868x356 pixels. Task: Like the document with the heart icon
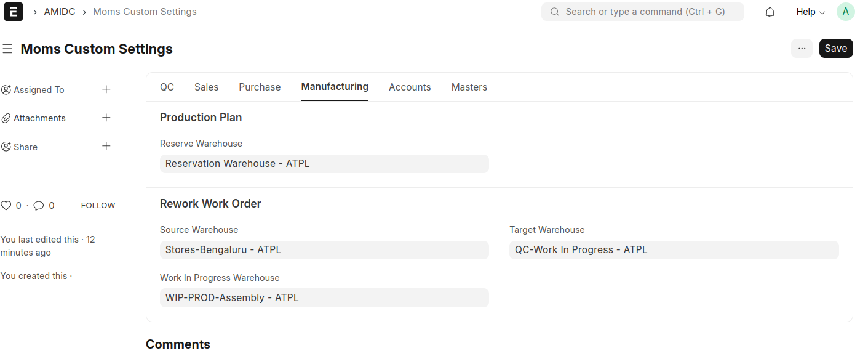[6, 206]
